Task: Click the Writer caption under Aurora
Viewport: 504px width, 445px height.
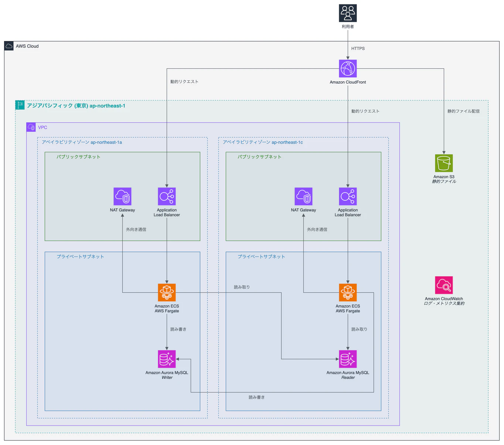Action: [x=167, y=377]
